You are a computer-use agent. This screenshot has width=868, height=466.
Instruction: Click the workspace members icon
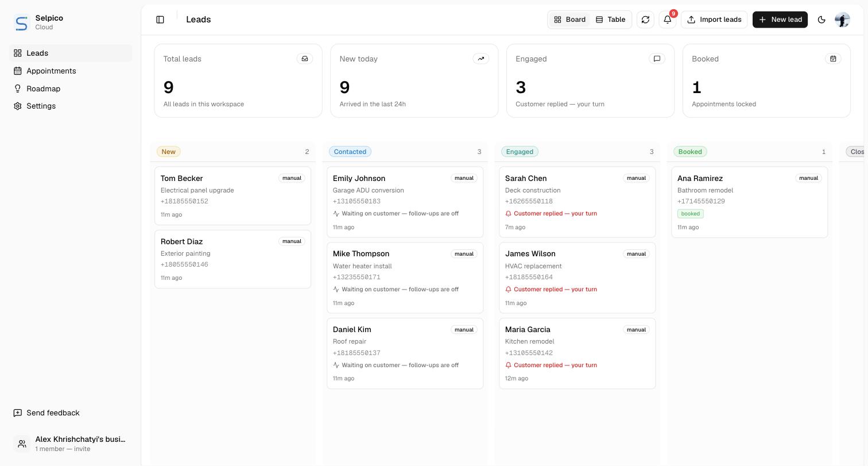click(22, 444)
